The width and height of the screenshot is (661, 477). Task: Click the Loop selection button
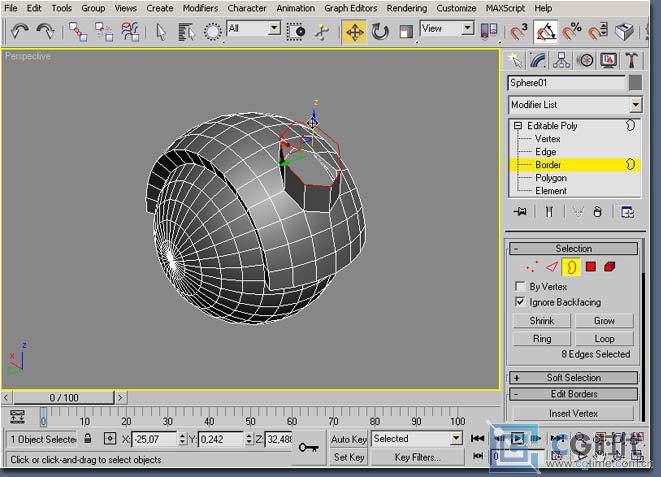pos(604,338)
